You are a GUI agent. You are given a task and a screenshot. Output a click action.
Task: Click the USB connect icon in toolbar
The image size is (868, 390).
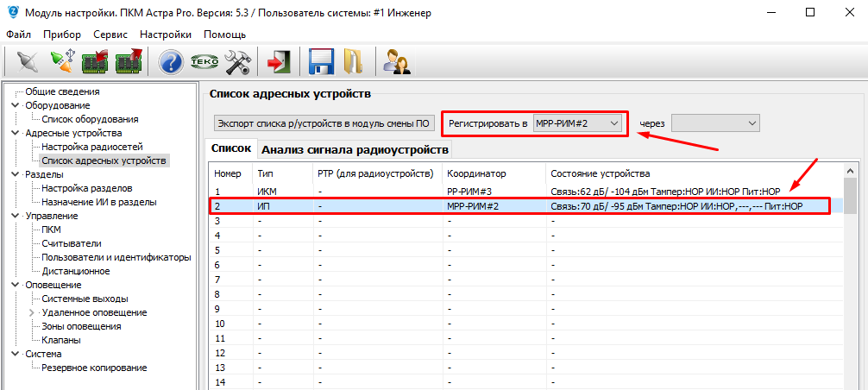pos(62,62)
